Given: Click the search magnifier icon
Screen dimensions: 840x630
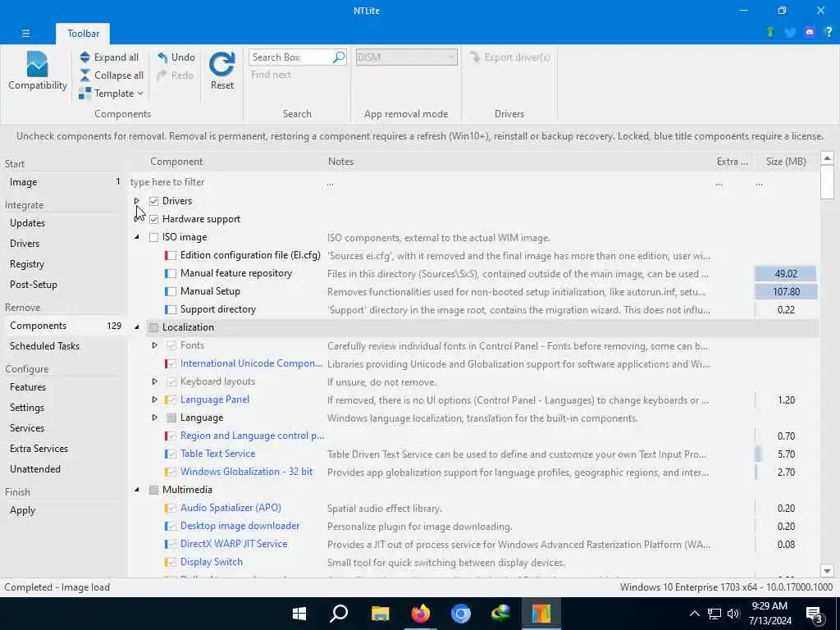Looking at the screenshot, I should pyautogui.click(x=339, y=57).
